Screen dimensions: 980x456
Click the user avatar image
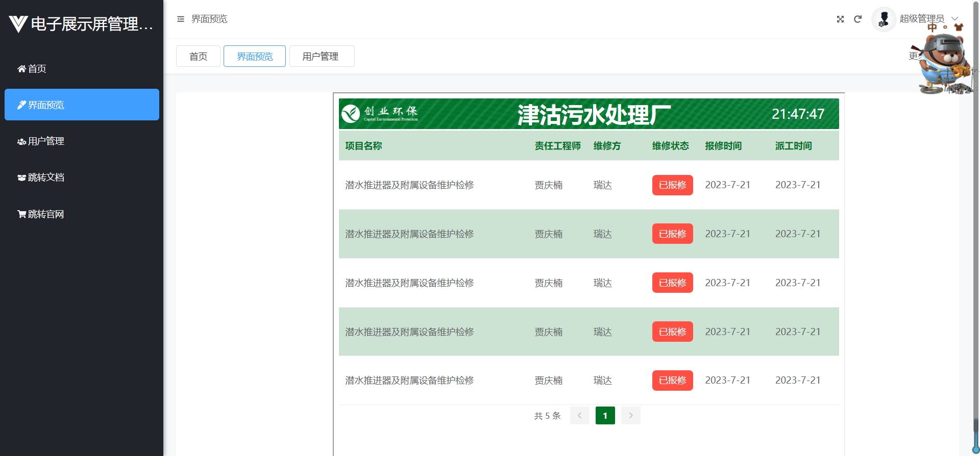884,19
